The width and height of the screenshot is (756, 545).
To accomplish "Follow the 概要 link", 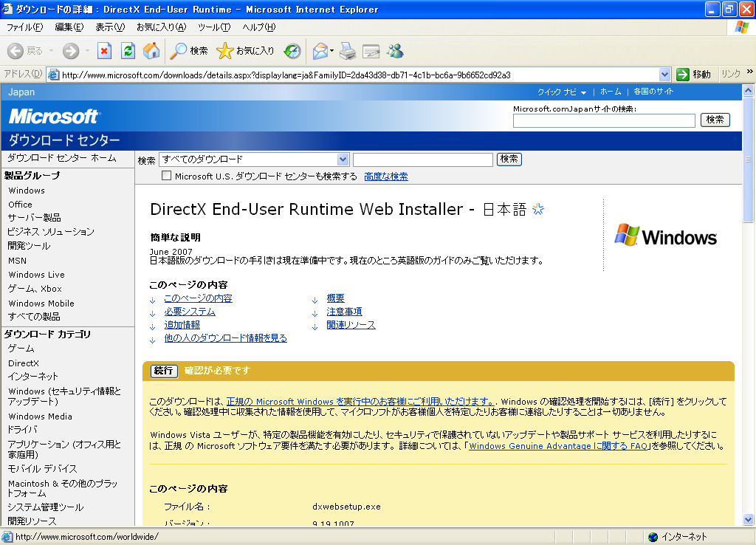I will (x=335, y=298).
